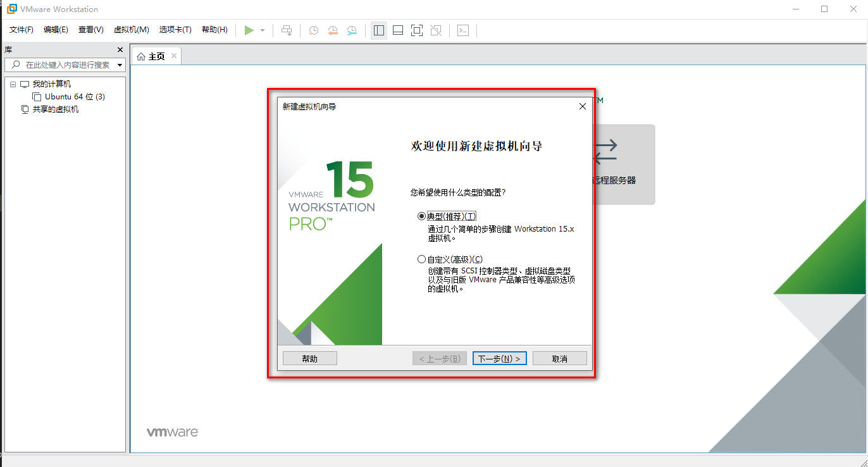Select 共享的虚拟机 in the library

(x=56, y=109)
